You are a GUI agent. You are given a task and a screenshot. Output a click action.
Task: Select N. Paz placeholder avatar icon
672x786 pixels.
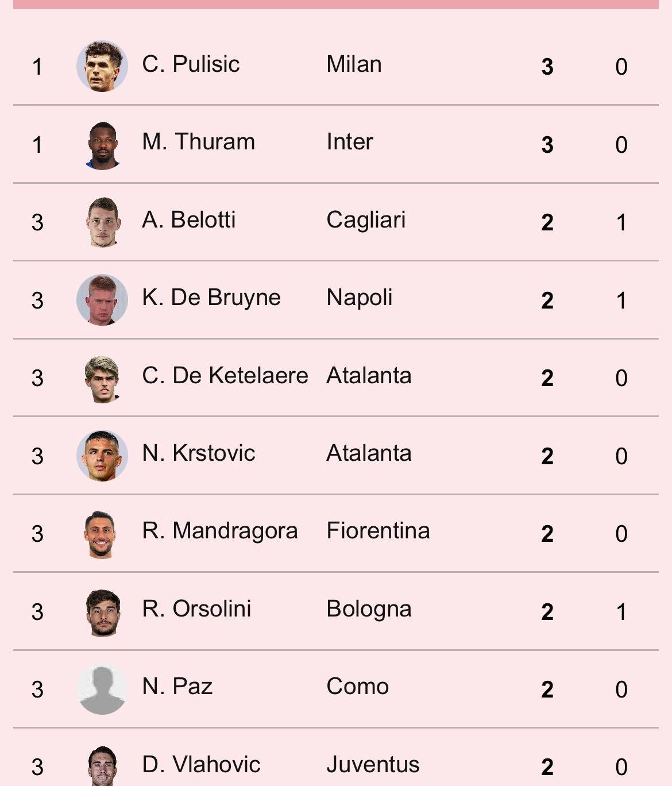coord(102,689)
